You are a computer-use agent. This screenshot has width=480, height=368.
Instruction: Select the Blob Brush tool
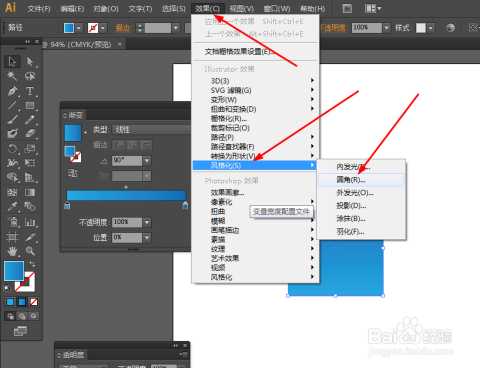(x=12, y=133)
